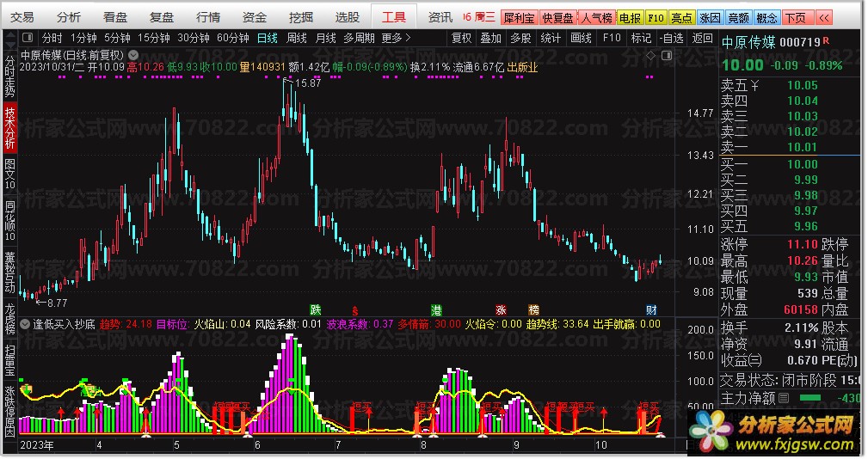
Task: Switch chart to 5分钟 period
Action: click(x=117, y=38)
